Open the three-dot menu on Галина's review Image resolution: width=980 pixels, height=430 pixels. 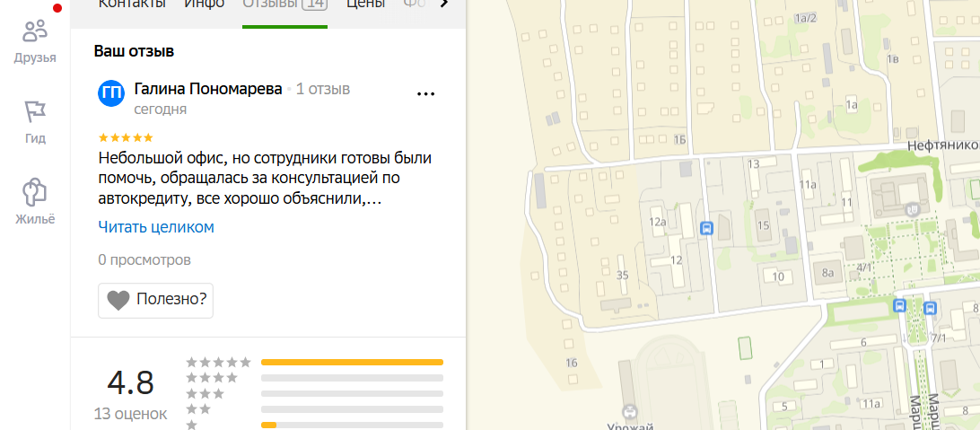(x=425, y=93)
